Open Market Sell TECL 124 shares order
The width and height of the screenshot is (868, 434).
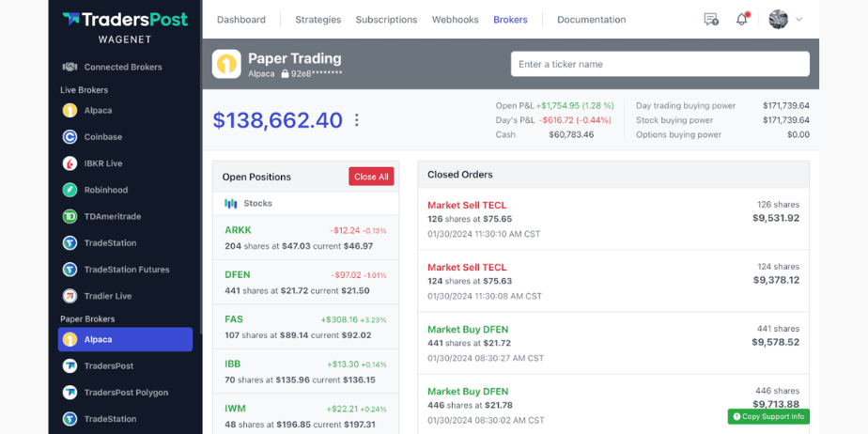613,281
